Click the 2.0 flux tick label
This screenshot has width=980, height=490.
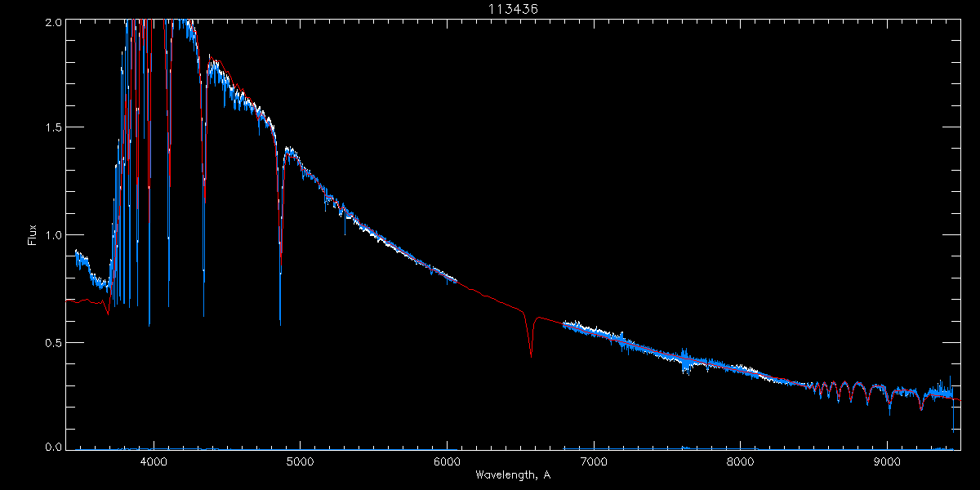[53, 22]
